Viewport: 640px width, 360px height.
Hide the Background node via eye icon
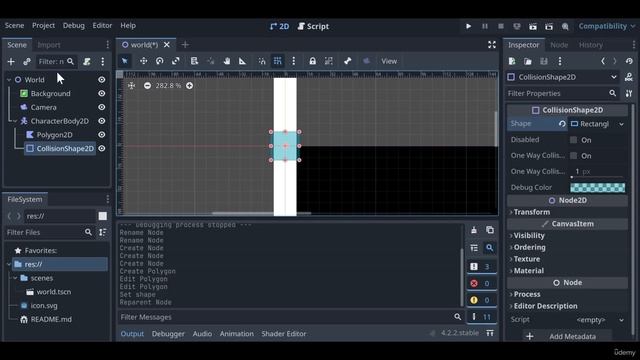point(102,93)
